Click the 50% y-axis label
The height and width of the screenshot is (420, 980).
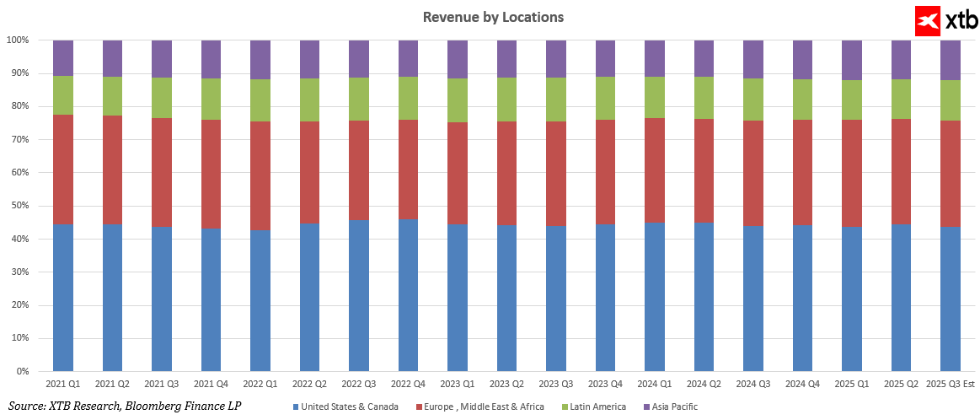pos(20,206)
